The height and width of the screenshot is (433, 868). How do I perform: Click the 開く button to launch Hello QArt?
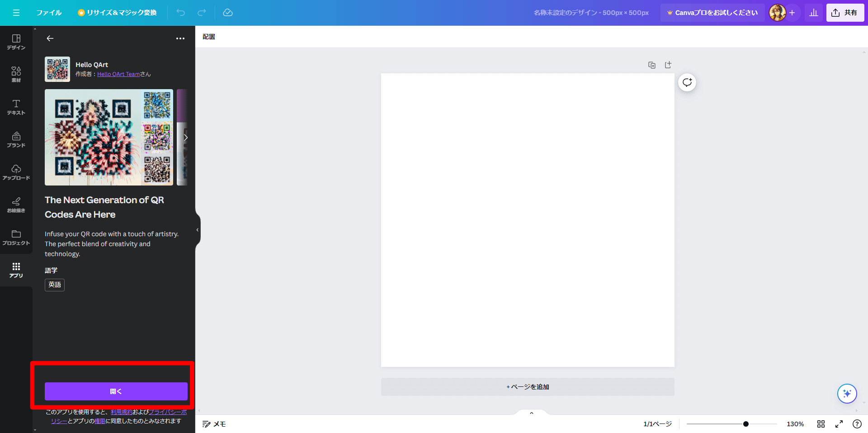(x=116, y=391)
